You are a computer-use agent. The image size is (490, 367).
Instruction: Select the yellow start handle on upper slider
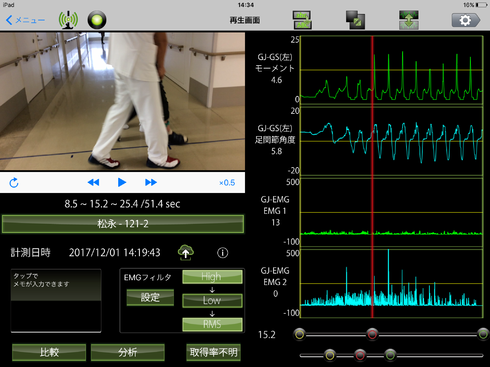pyautogui.click(x=300, y=334)
